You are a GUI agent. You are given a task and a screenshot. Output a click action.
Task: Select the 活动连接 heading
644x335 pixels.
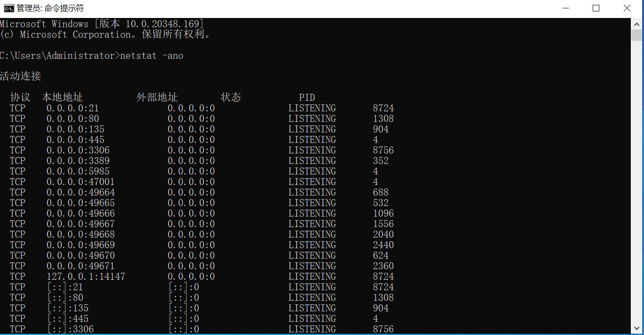click(x=21, y=76)
